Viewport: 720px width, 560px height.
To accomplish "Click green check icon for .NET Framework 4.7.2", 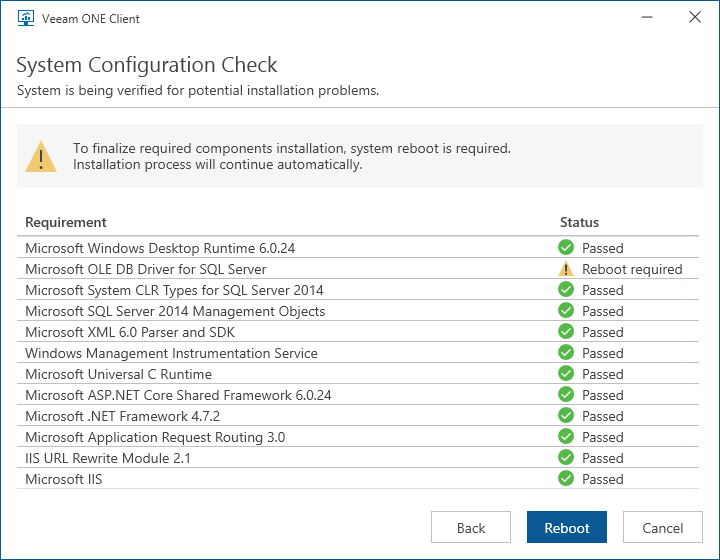I will point(566,415).
